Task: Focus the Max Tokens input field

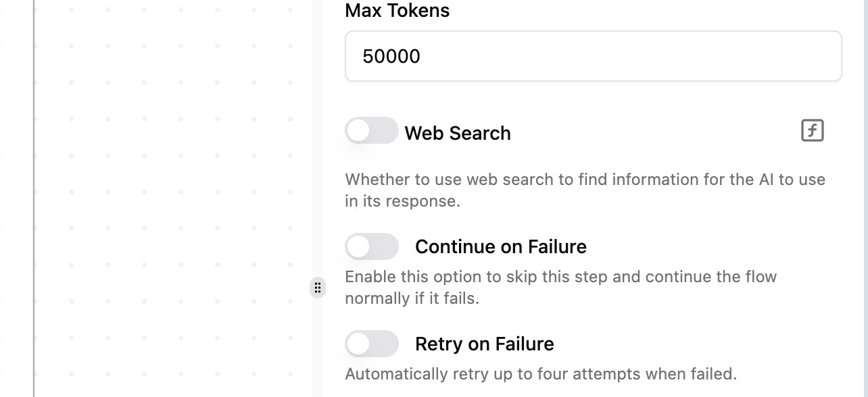Action: pos(593,56)
